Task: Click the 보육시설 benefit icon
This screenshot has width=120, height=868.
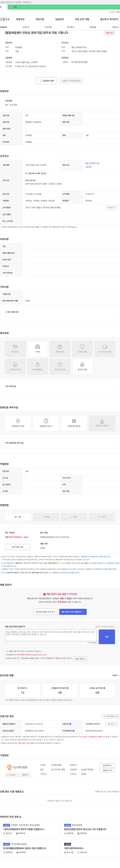Action: (60, 367)
